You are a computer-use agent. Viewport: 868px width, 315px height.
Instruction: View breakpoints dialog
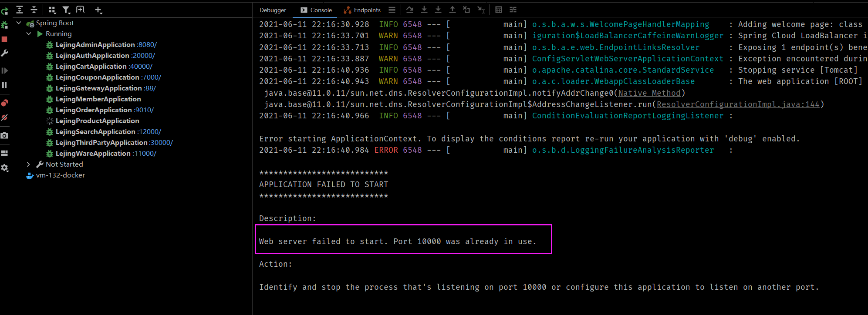point(4,103)
